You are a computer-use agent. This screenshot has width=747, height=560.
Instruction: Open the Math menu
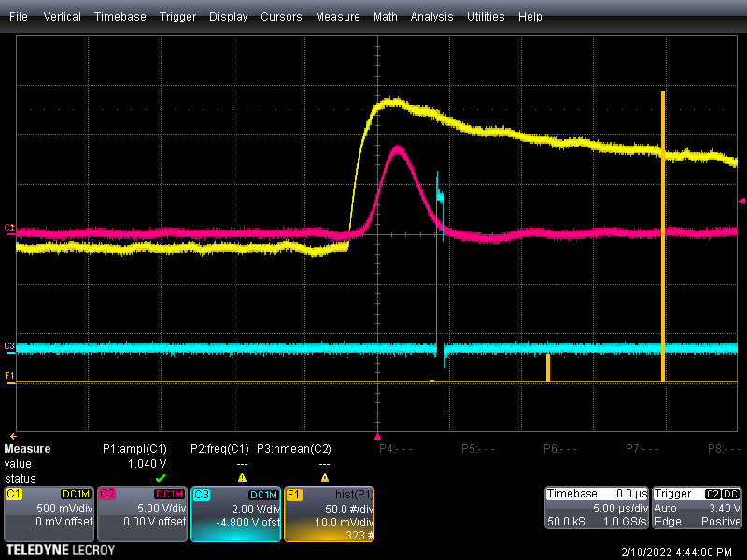click(x=385, y=17)
